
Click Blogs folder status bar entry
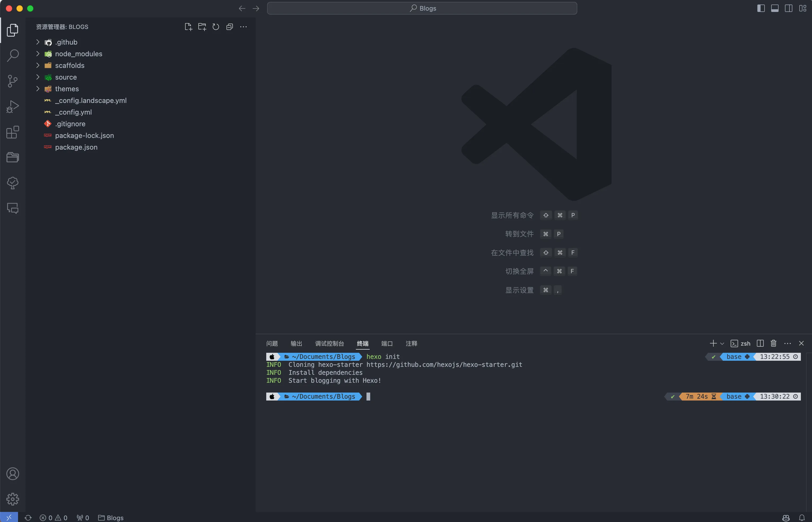(x=111, y=517)
